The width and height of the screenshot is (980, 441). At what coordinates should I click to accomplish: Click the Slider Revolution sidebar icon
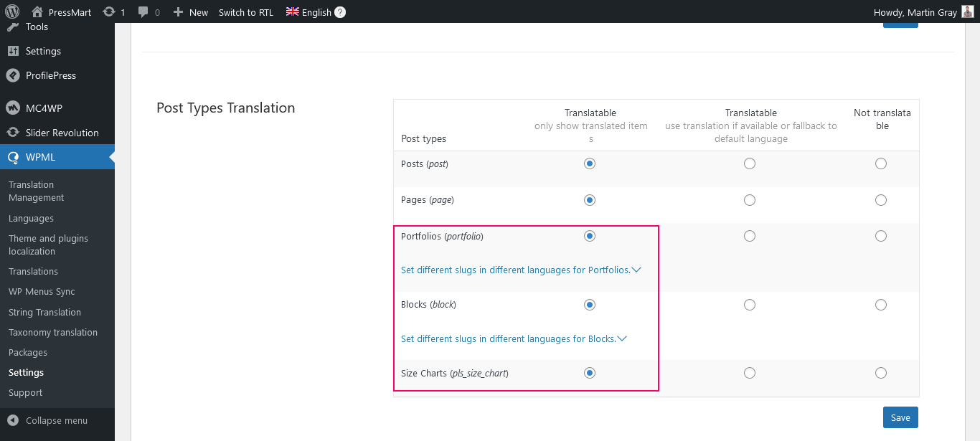(x=12, y=133)
